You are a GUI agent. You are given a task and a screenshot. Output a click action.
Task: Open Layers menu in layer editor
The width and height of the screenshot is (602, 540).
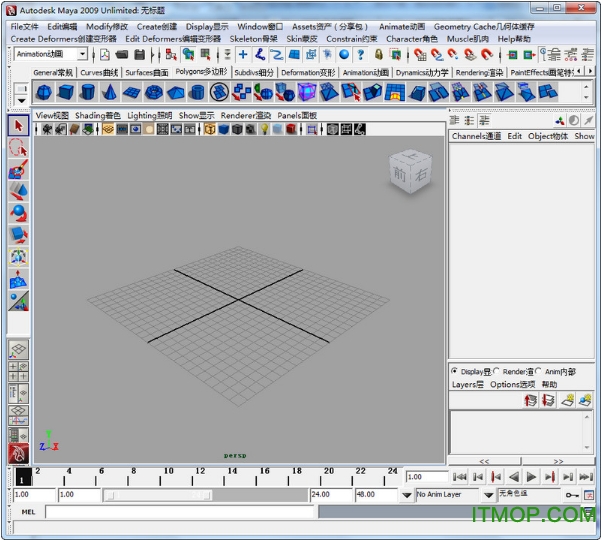[467, 385]
